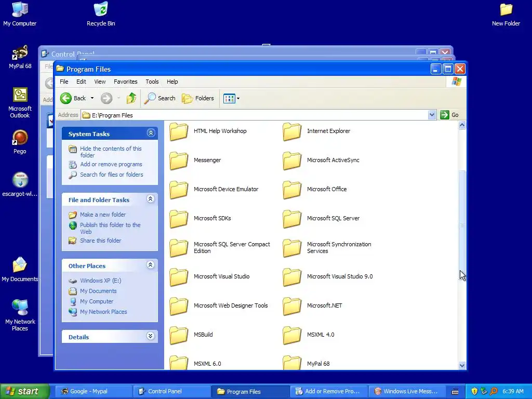The width and height of the screenshot is (532, 399).
Task: Select the Messenger folder icon
Action: [179, 161]
